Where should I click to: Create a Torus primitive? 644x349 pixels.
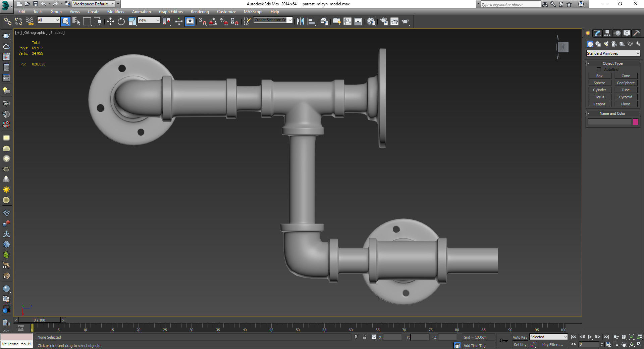click(599, 97)
